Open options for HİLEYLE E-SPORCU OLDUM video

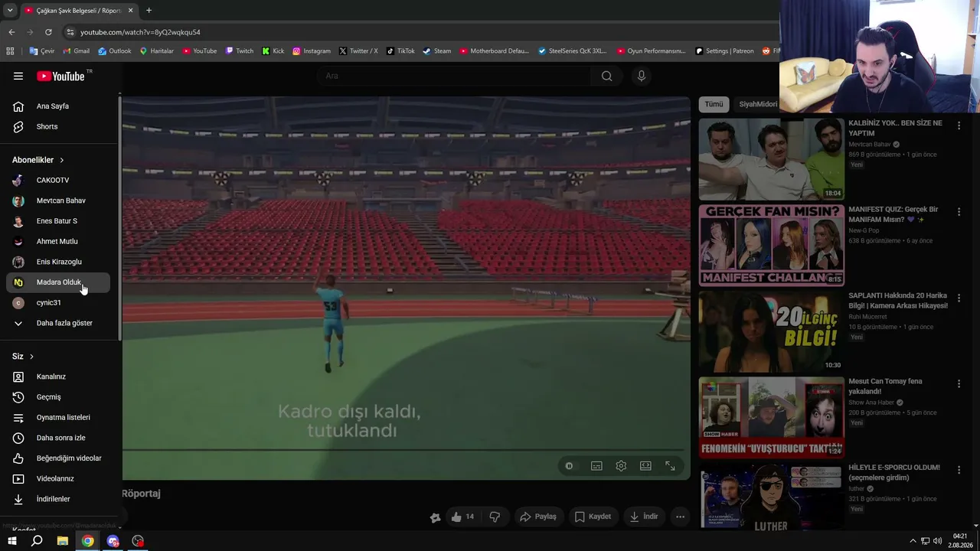[x=959, y=470]
